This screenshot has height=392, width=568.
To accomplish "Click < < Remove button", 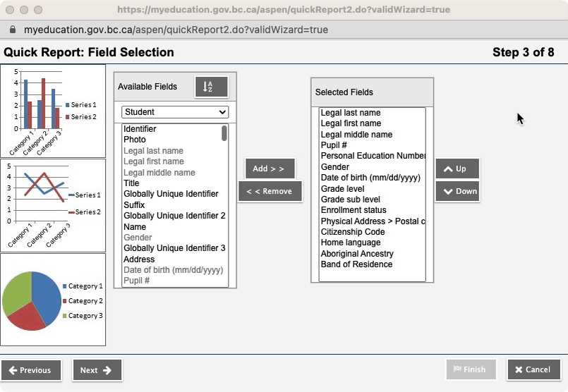I will [x=270, y=191].
